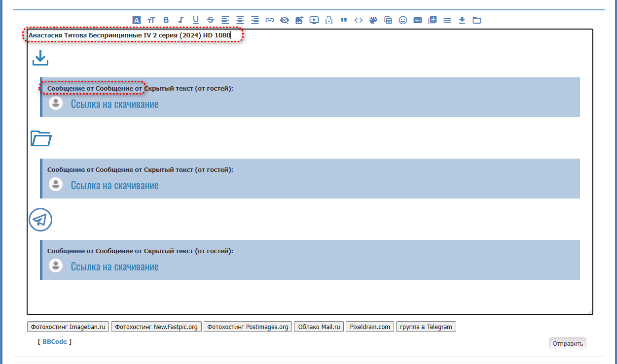
Task: Open the text color palette
Action: point(373,20)
